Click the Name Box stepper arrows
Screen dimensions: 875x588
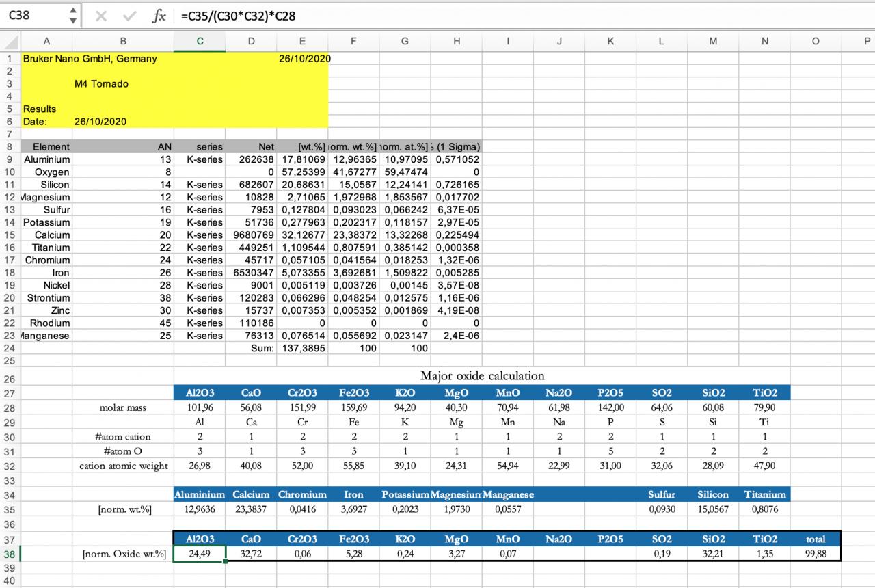pyautogui.click(x=73, y=15)
